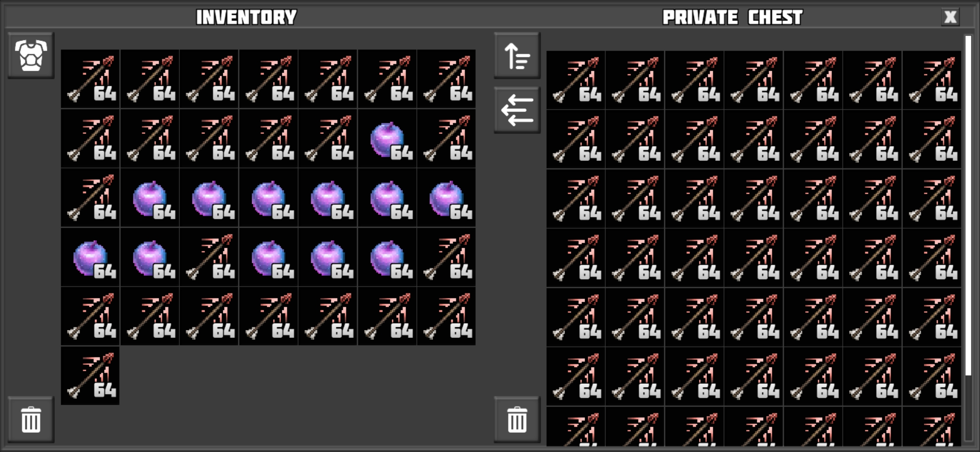The height and width of the screenshot is (452, 980).
Task: Select last purple orb in third inventory row
Action: [x=446, y=198]
